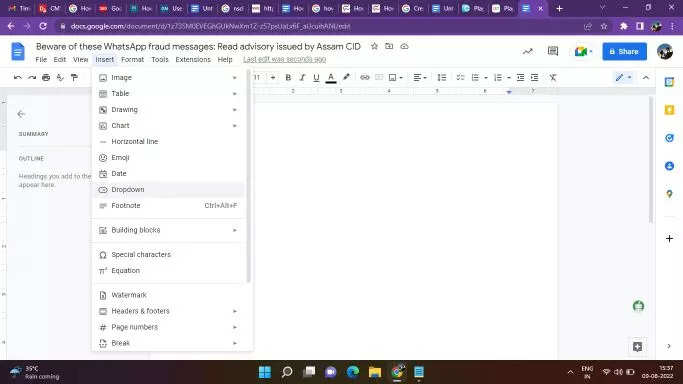This screenshot has width=683, height=384.
Task: Click the Undo icon
Action: [x=17, y=77]
